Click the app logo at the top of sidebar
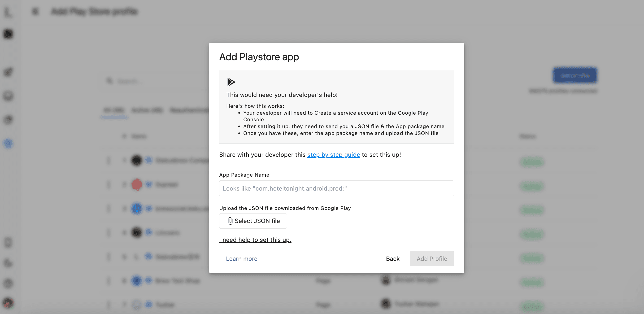 coord(8,12)
